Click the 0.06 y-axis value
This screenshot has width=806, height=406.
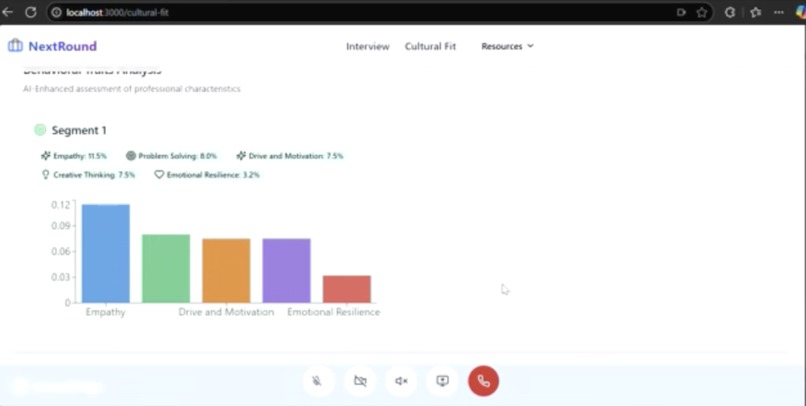tap(60, 251)
